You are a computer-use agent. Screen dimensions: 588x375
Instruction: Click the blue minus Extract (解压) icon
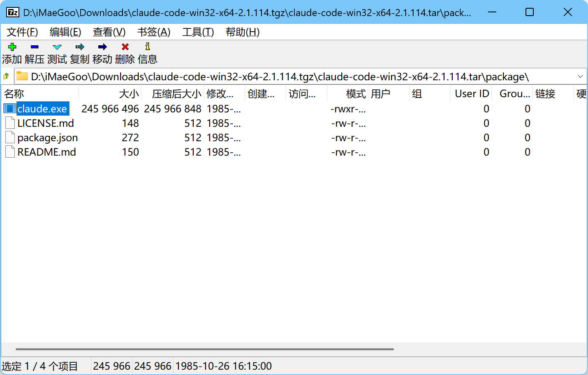tap(35, 47)
